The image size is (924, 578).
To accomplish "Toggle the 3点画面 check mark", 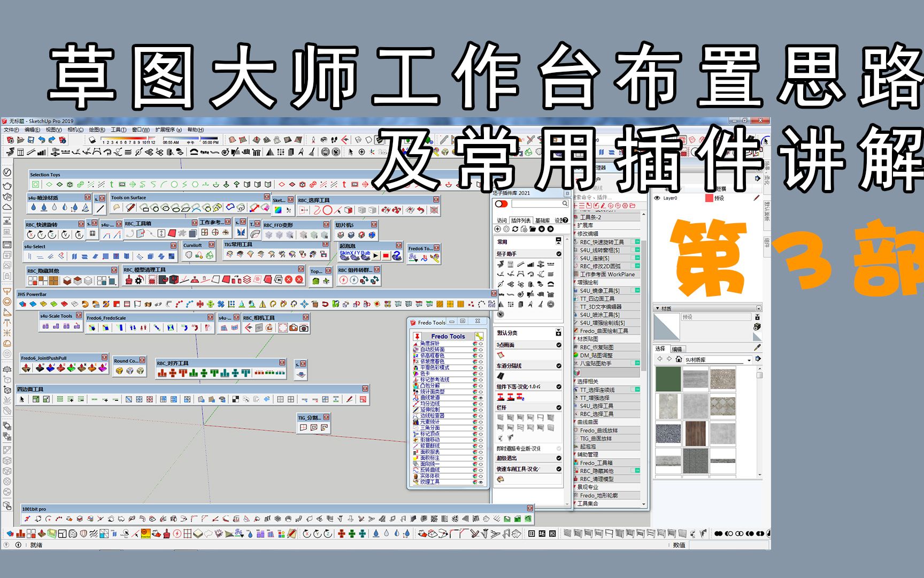I will tap(559, 345).
